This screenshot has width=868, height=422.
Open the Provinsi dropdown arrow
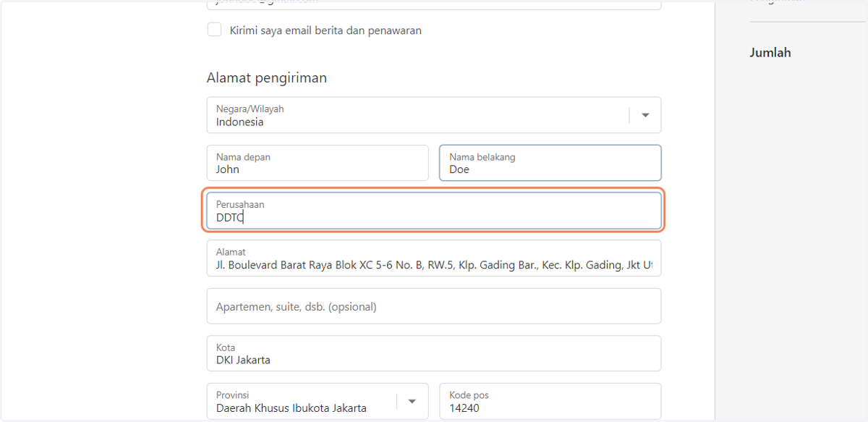pyautogui.click(x=412, y=402)
